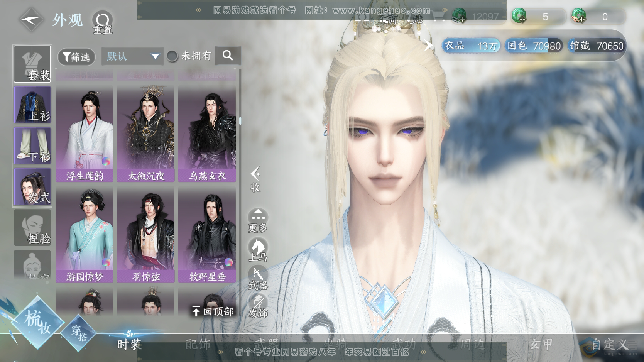Switch to the 时装 fashion tab

click(x=129, y=343)
